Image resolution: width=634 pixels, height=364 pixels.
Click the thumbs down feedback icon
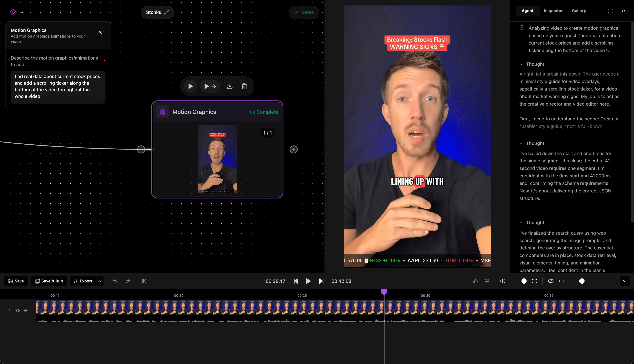click(x=487, y=281)
